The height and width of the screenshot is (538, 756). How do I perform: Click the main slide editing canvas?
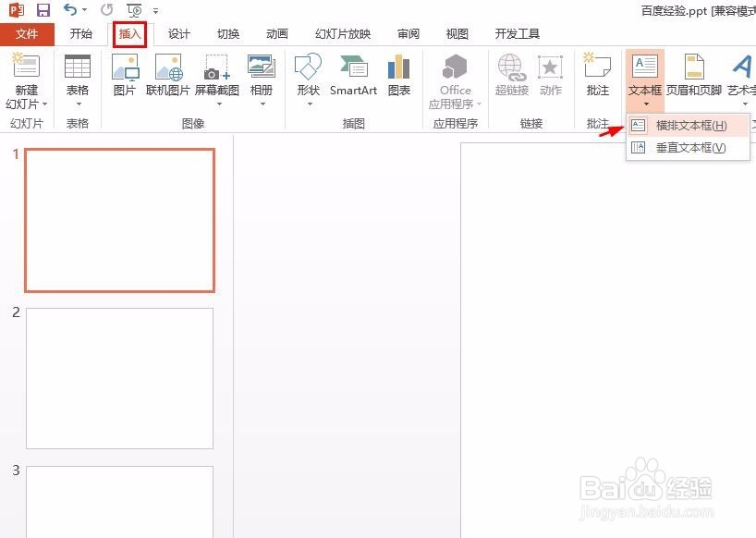pyautogui.click(x=608, y=340)
